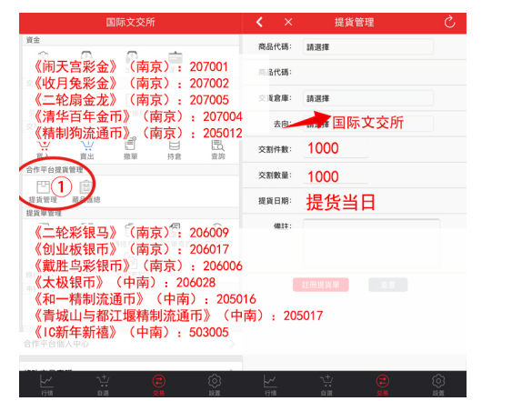532x401 pixels.
Task: Switch to 行情 tab on 国际文交所 screen
Action: tap(46, 385)
